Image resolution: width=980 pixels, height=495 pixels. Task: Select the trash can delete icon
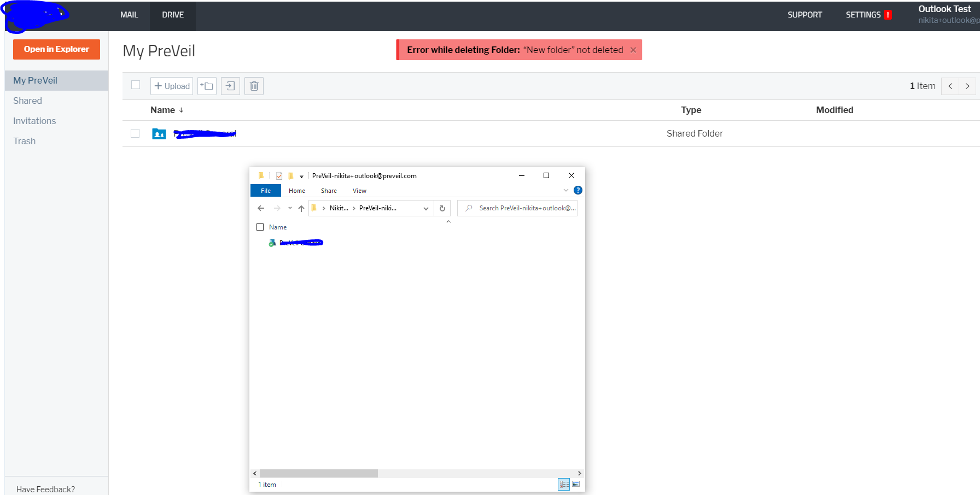(x=254, y=86)
